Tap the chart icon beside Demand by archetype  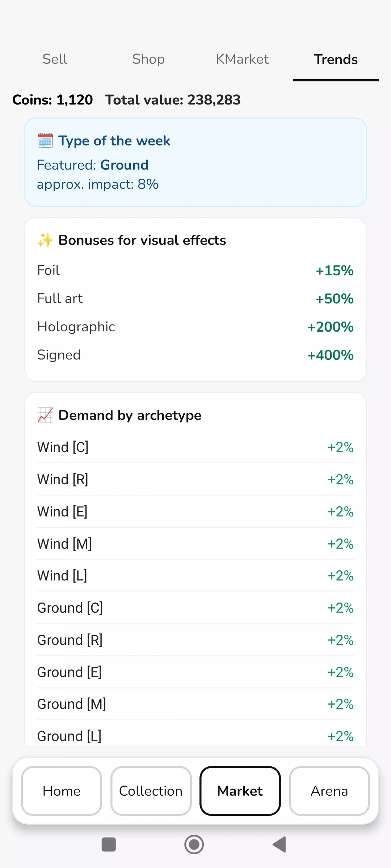pos(45,415)
